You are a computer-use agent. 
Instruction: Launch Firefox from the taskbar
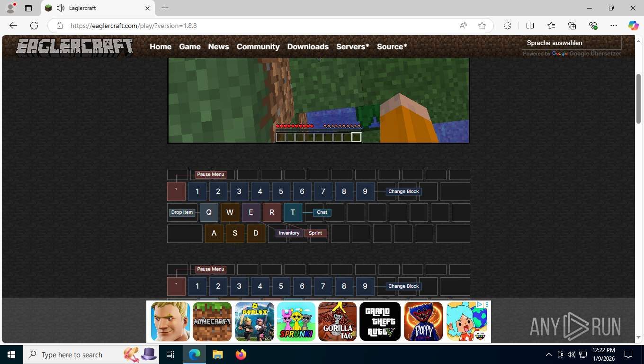[x=241, y=355]
